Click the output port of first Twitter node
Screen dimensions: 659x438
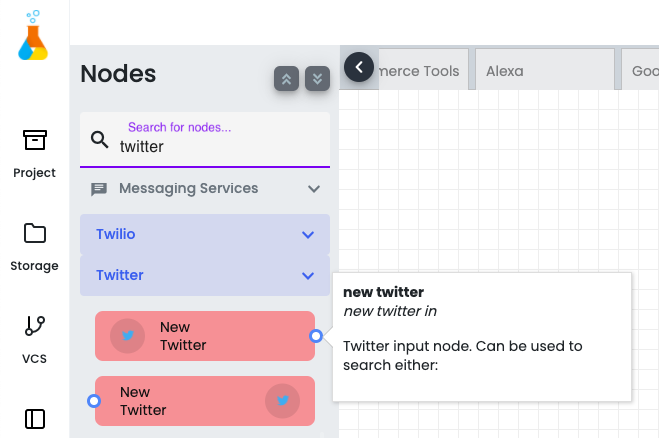(x=316, y=336)
